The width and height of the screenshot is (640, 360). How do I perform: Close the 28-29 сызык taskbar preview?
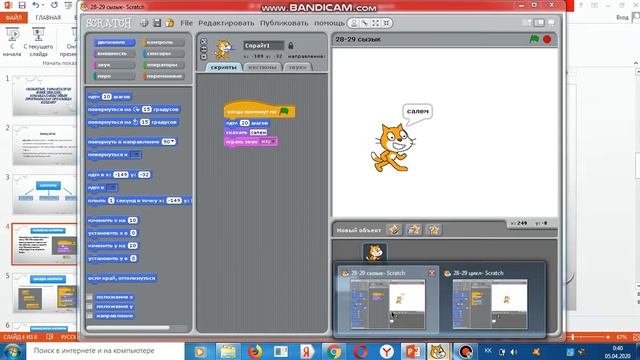tap(431, 273)
